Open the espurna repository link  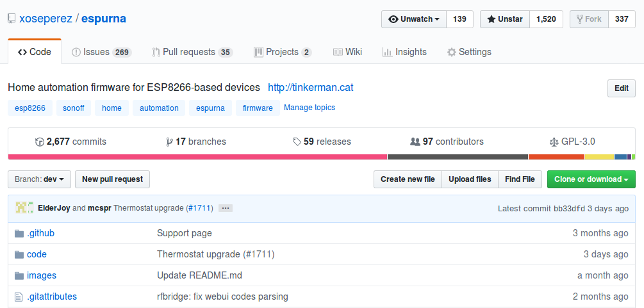(x=104, y=19)
